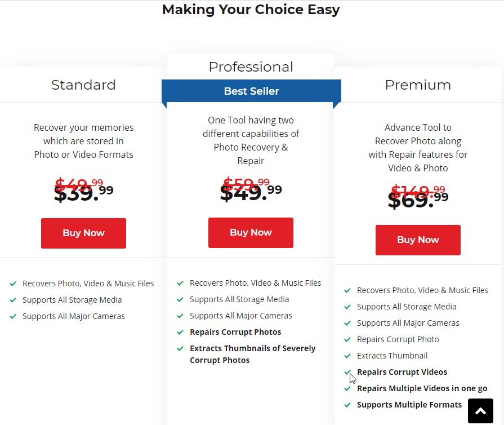Click Buy Now under Professional plan

pyautogui.click(x=251, y=233)
